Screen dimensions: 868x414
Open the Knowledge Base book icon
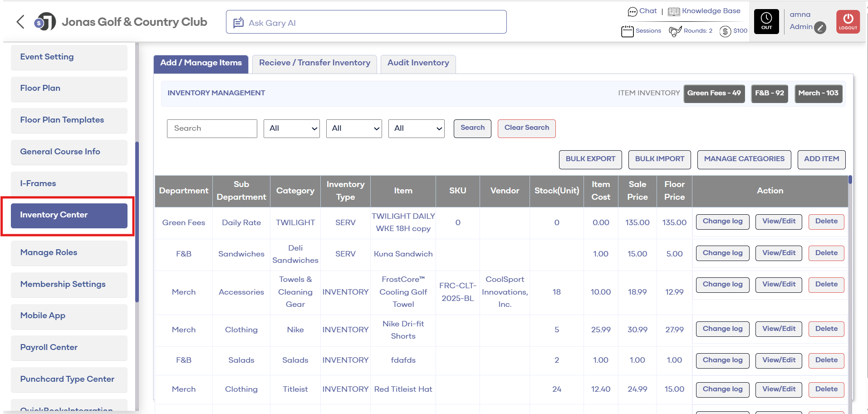coord(673,12)
